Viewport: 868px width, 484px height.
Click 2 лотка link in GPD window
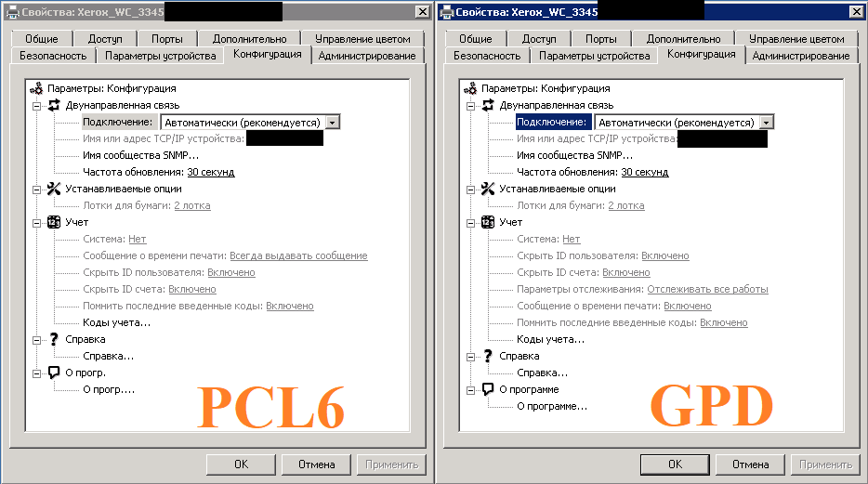pos(626,205)
